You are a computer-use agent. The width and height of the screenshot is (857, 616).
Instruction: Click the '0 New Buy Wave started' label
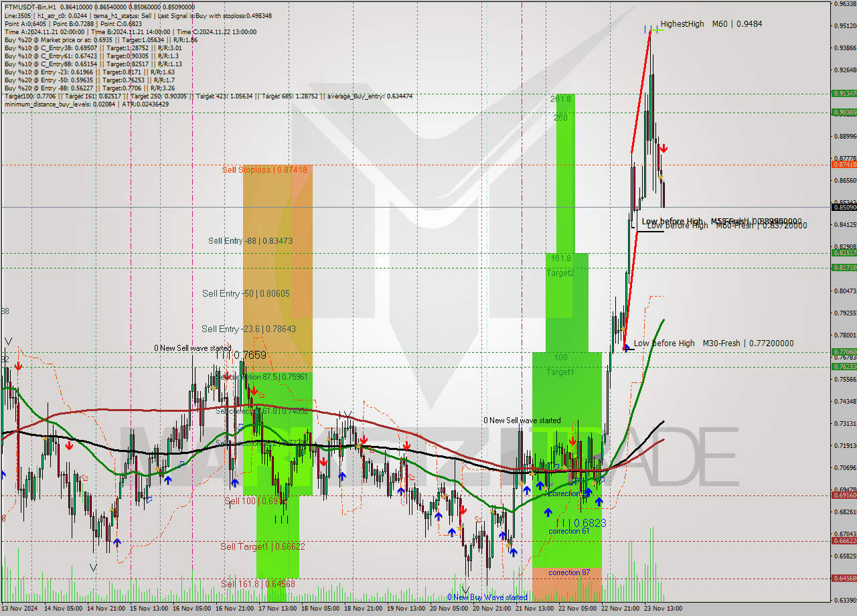pos(487,597)
